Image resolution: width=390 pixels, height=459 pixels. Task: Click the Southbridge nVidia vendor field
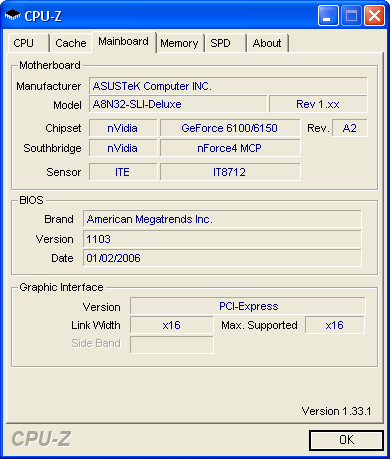tap(123, 148)
